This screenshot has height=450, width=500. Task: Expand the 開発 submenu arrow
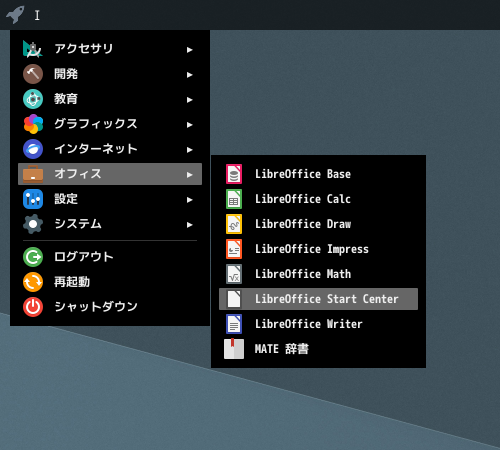pyautogui.click(x=190, y=75)
